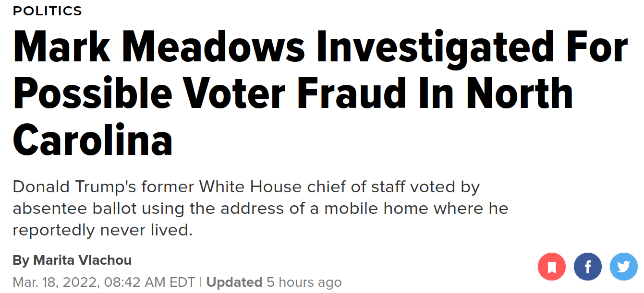
Task: Share the article on Facebook
Action: coord(587,267)
